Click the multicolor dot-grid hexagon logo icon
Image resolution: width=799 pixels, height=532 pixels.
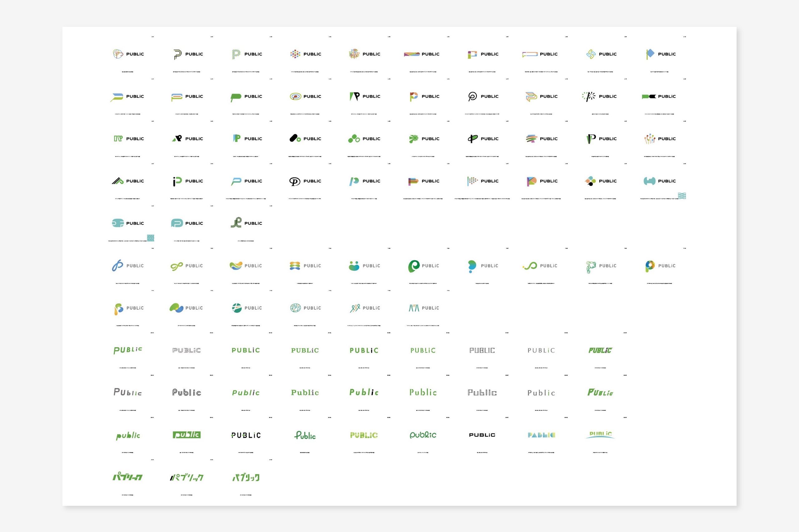[x=295, y=54]
